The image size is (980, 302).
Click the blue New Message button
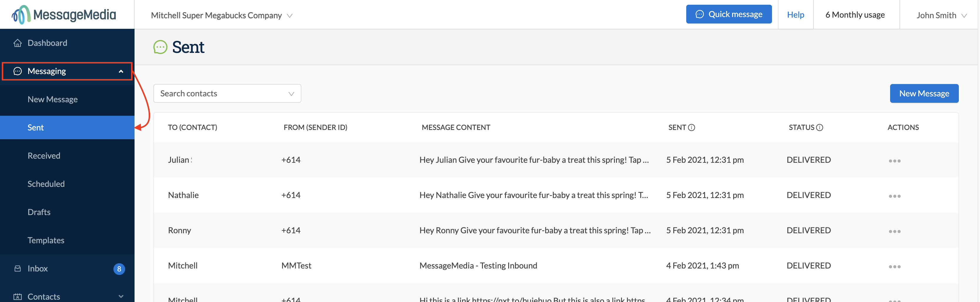tap(924, 93)
